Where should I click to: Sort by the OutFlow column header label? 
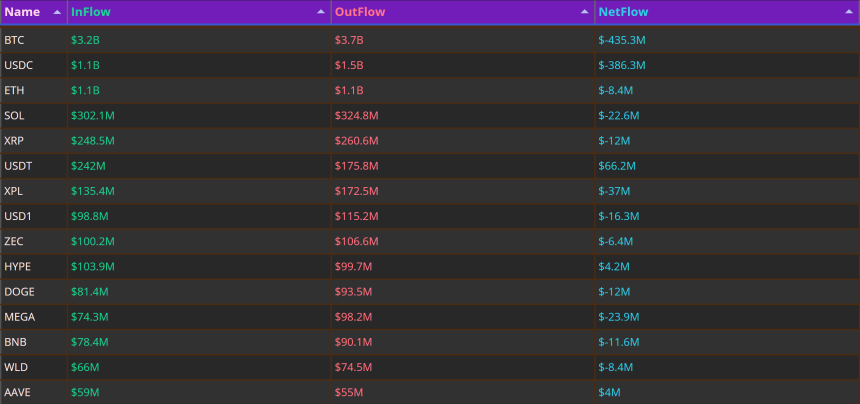(360, 12)
